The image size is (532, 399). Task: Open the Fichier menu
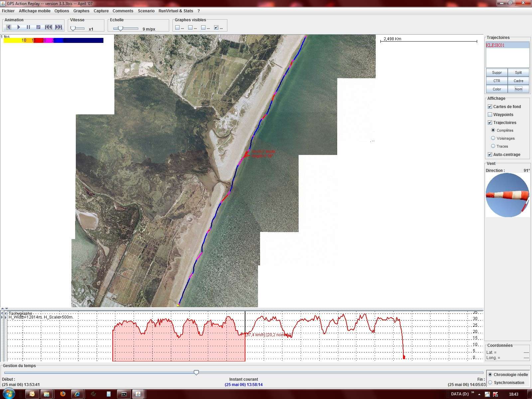8,11
